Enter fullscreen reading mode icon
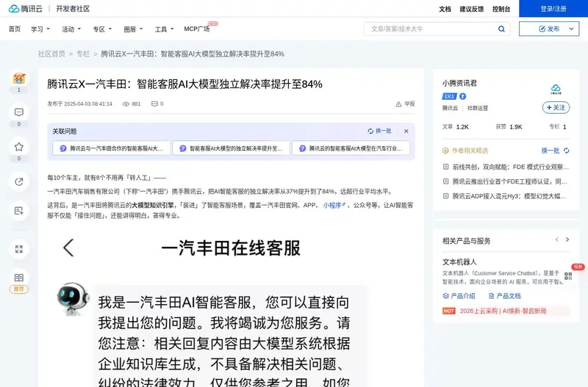This screenshot has width=588, height=387. [x=19, y=249]
